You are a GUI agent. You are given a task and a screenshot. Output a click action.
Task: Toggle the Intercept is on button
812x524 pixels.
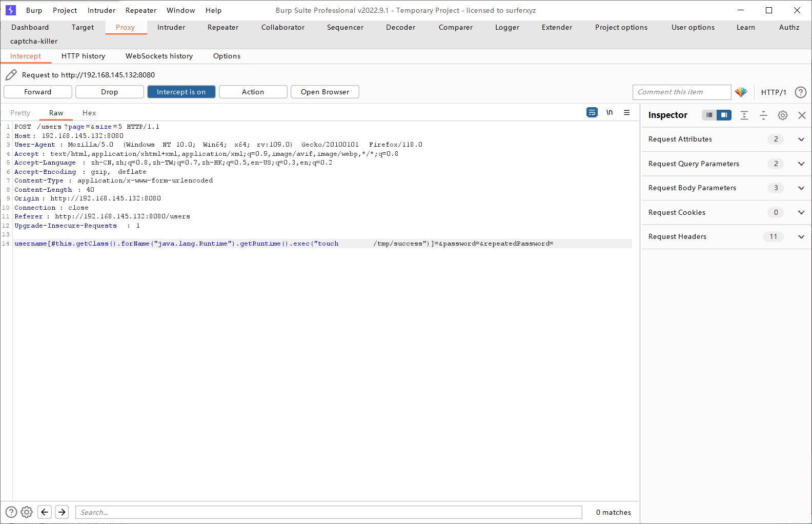tap(181, 92)
